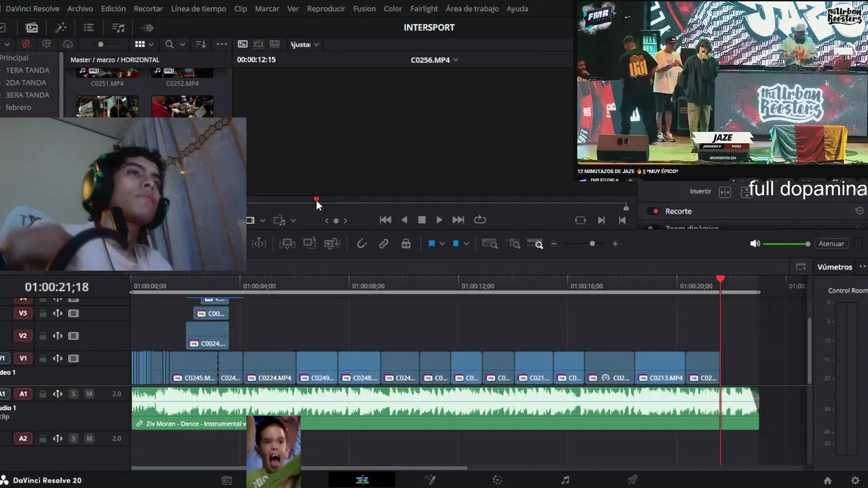
Task: Click the media pool search magnifier
Action: click(x=170, y=44)
